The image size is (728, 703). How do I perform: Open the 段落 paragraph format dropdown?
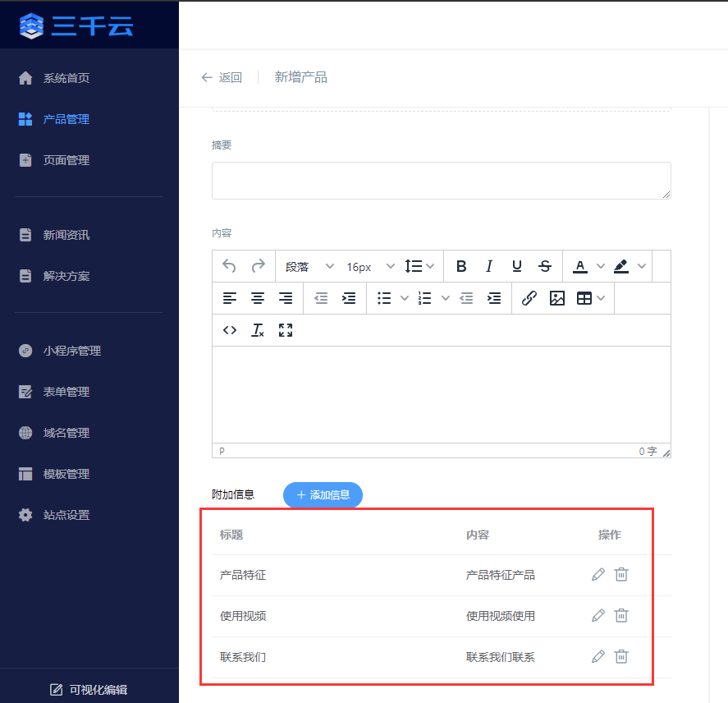point(309,266)
